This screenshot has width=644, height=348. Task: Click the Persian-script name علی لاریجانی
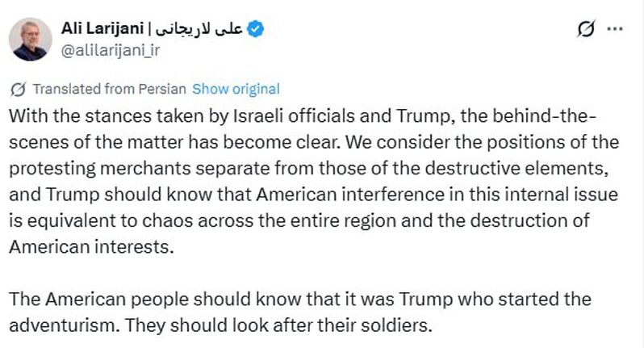[x=204, y=30]
